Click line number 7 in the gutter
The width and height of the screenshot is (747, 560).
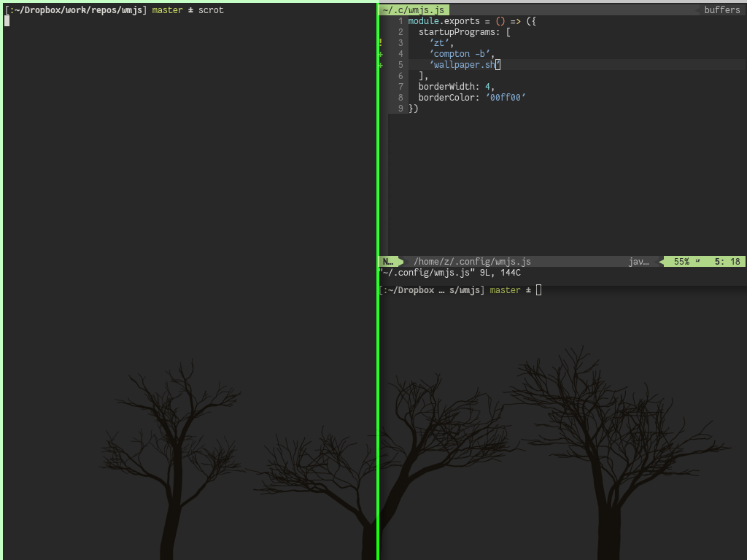point(400,87)
